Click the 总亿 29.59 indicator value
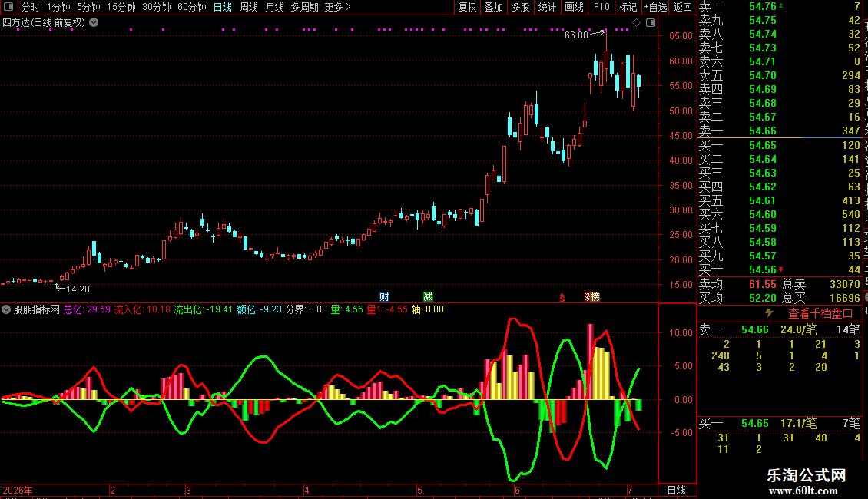The width and height of the screenshot is (868, 499). [87, 309]
